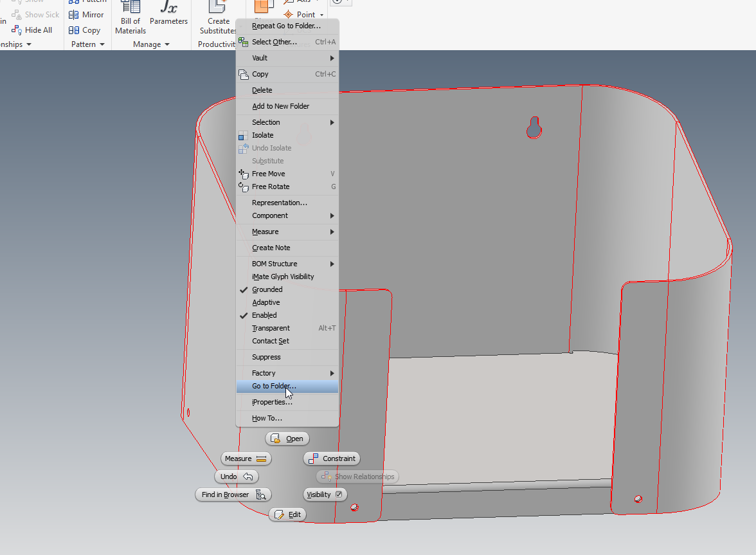Click the Show Sick icon
The width and height of the screenshot is (756, 555).
click(x=17, y=14)
